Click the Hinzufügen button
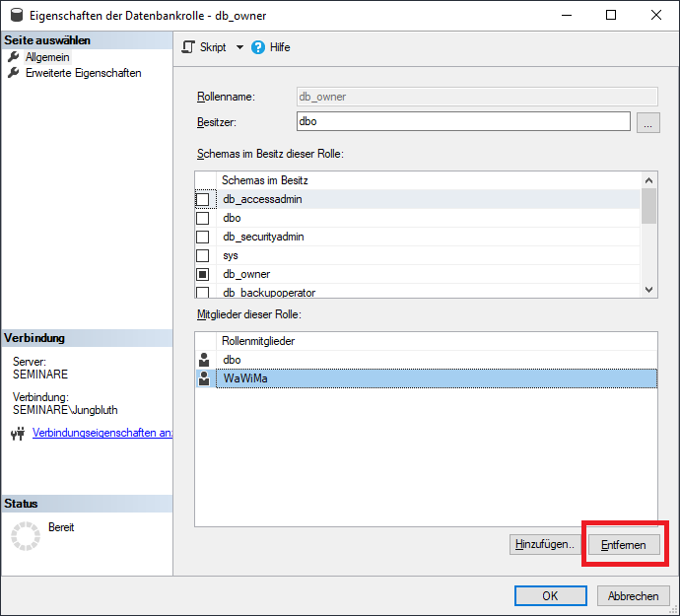The width and height of the screenshot is (680, 616). point(545,544)
